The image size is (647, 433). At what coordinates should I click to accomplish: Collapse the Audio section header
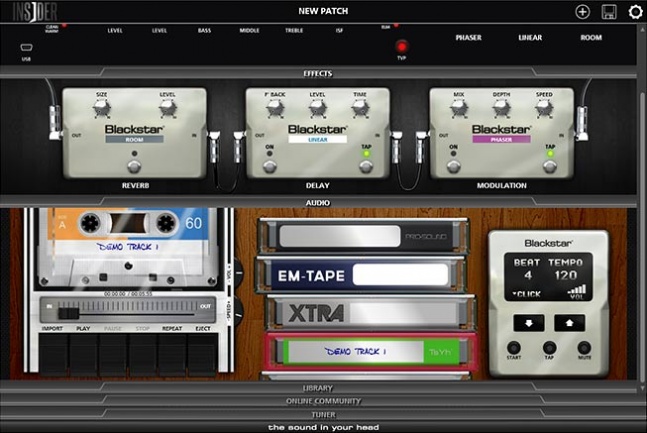pyautogui.click(x=318, y=202)
